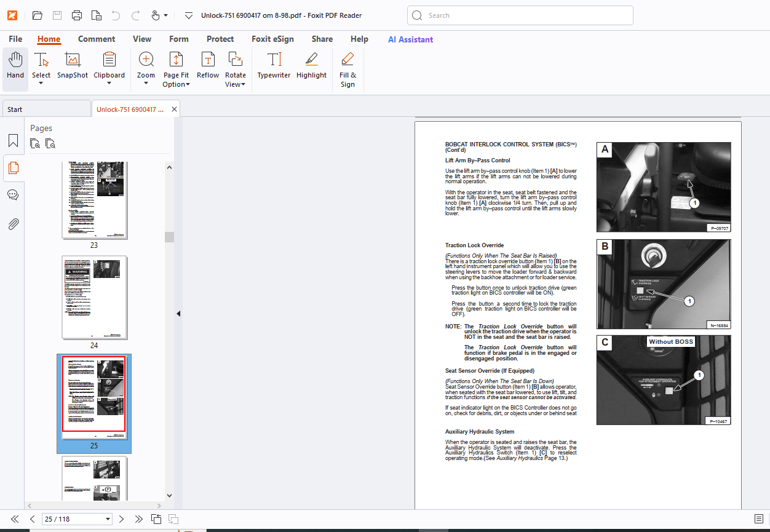Toggle the Pages thumbnail panel icon
Viewport: 770px width, 532px height.
point(13,167)
